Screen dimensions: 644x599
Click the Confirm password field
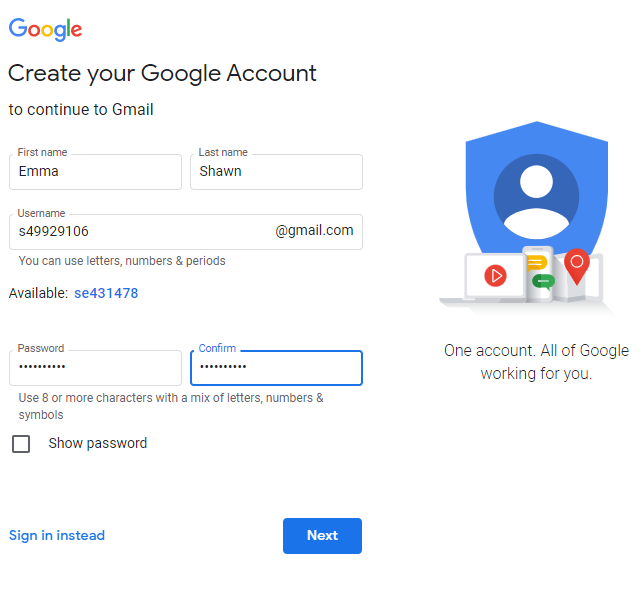(276, 368)
